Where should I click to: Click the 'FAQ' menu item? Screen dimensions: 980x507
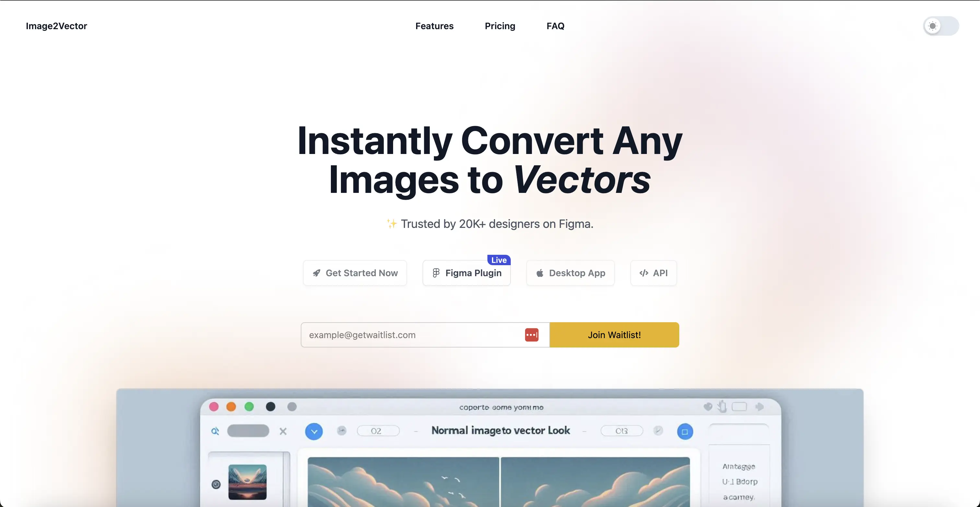click(x=555, y=26)
